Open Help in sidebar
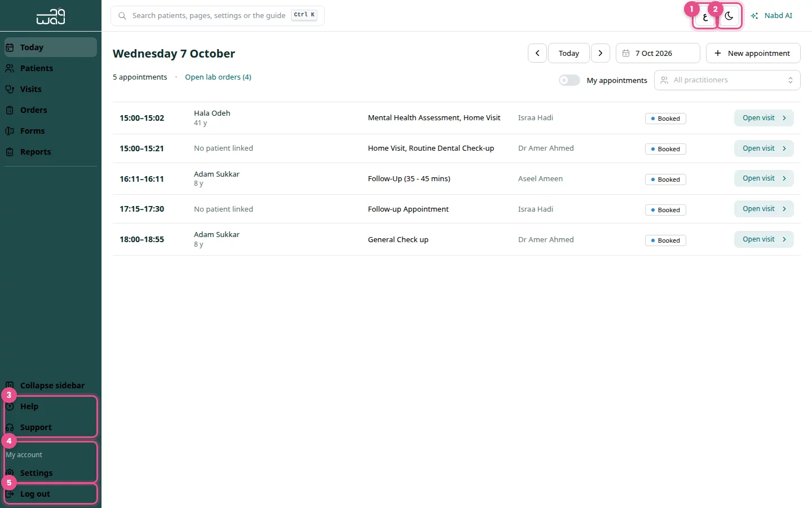 (x=51, y=406)
